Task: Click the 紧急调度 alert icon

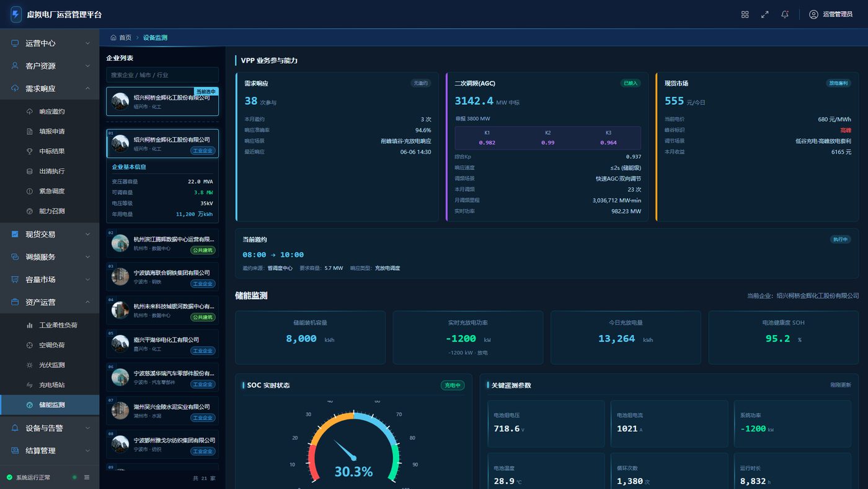Action: click(x=29, y=191)
